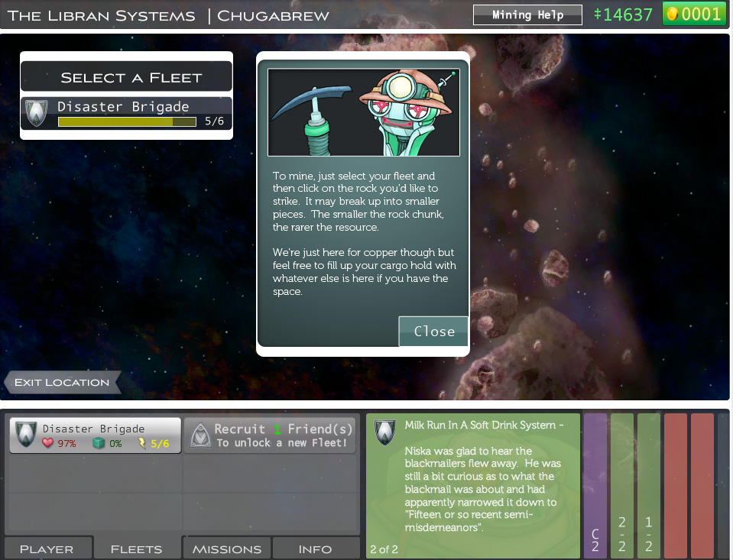Viewport: 733px width, 560px height.
Task: Select Disaster Brigade in the Select a Fleet list
Action: click(126, 114)
